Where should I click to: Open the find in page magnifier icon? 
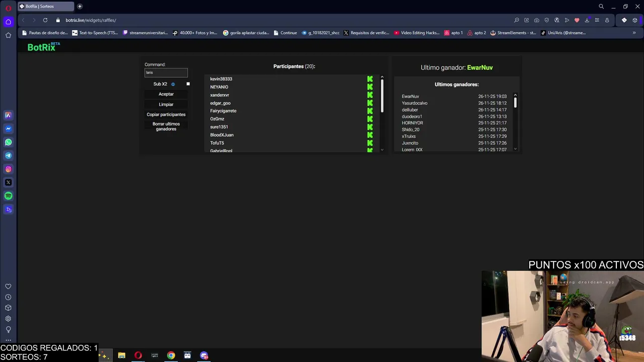516,20
